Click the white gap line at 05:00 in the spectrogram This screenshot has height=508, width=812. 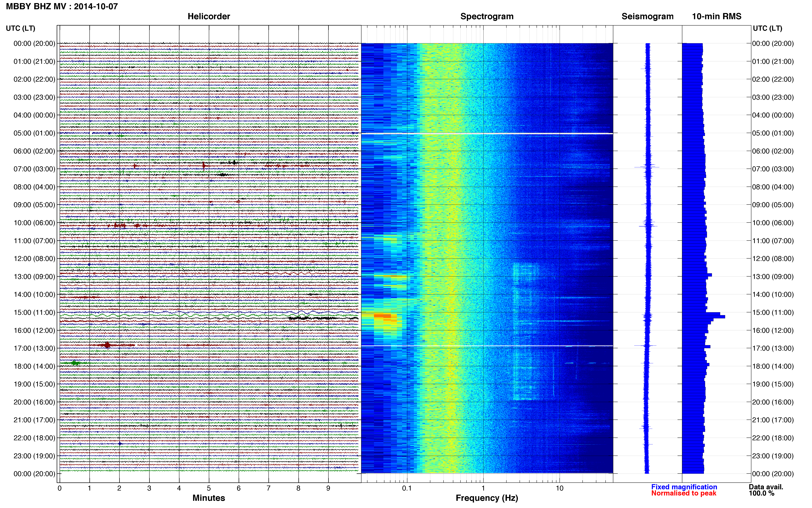click(487, 134)
